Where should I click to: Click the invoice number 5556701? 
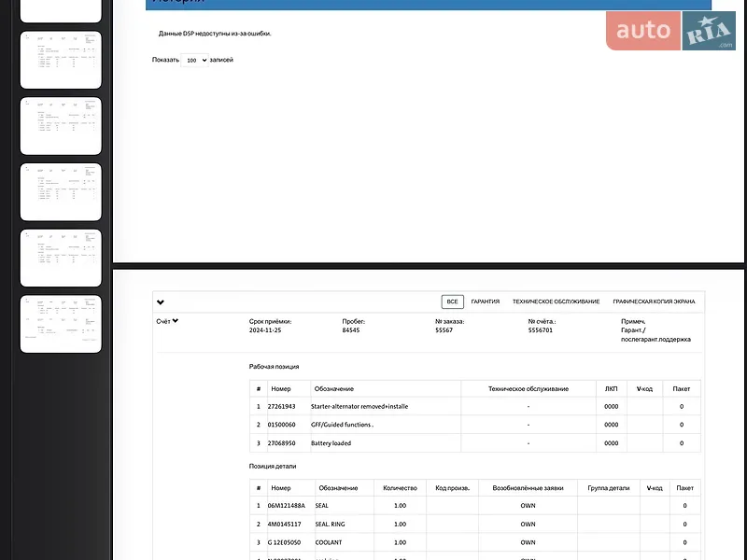coord(541,330)
